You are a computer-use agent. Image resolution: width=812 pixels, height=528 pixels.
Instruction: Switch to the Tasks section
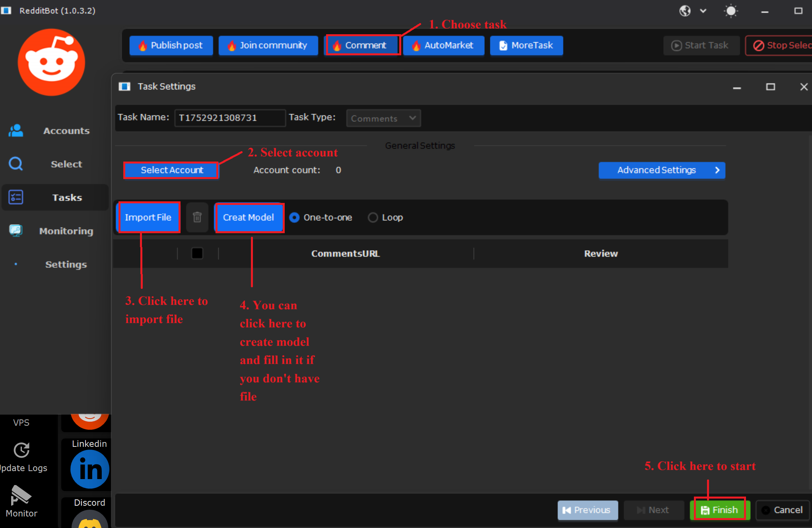[x=55, y=197]
